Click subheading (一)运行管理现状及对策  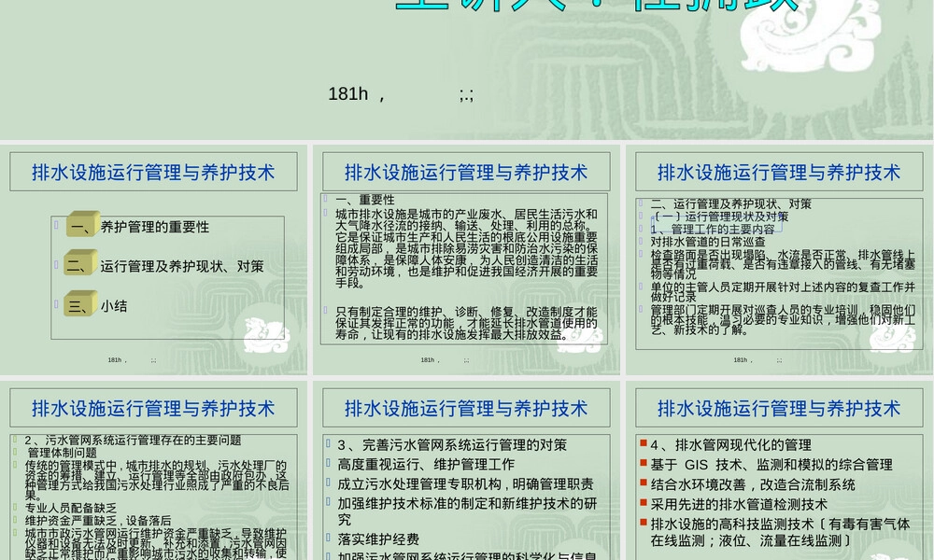[719, 217]
